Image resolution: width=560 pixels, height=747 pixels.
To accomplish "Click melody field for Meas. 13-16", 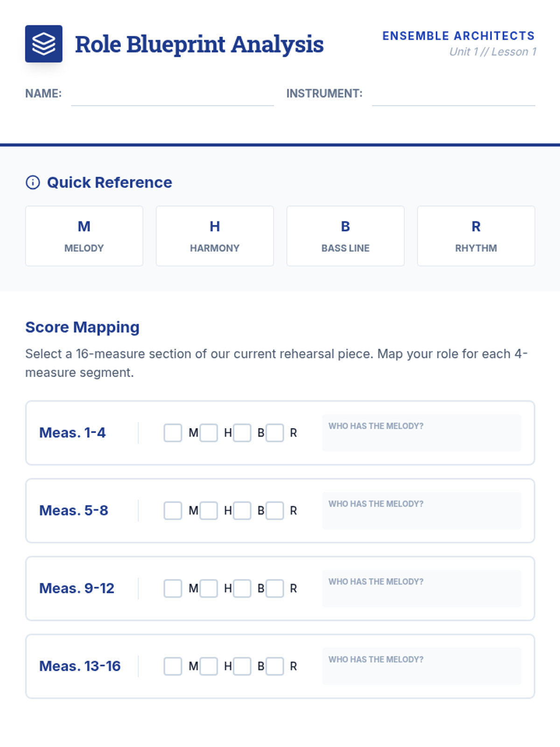I will [421, 666].
